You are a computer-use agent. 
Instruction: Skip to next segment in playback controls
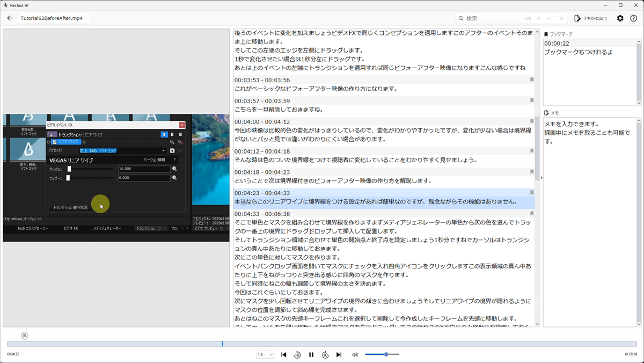coord(339,354)
